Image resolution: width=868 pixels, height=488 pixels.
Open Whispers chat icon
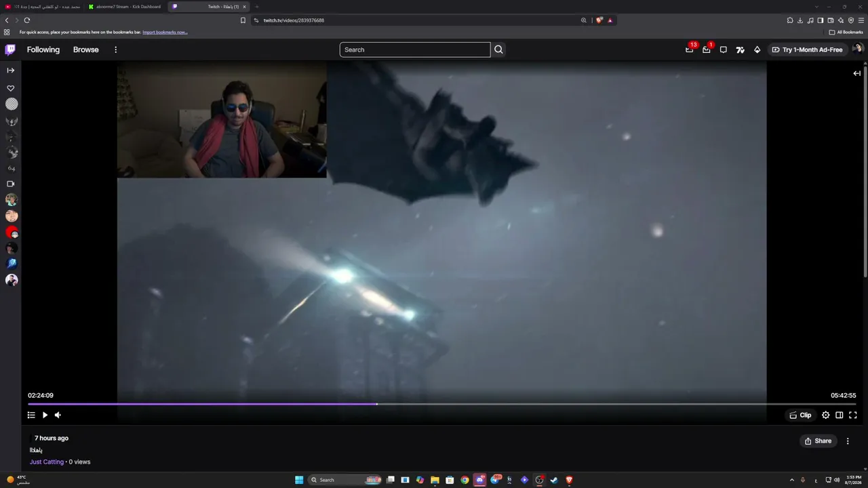click(724, 49)
